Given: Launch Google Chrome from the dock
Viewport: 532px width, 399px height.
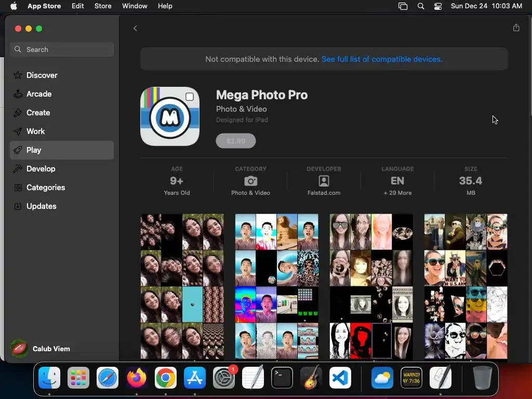Looking at the screenshot, I should 166,378.
